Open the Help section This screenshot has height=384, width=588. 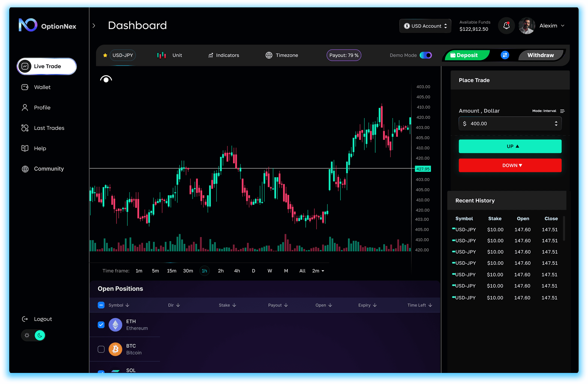pos(25,148)
